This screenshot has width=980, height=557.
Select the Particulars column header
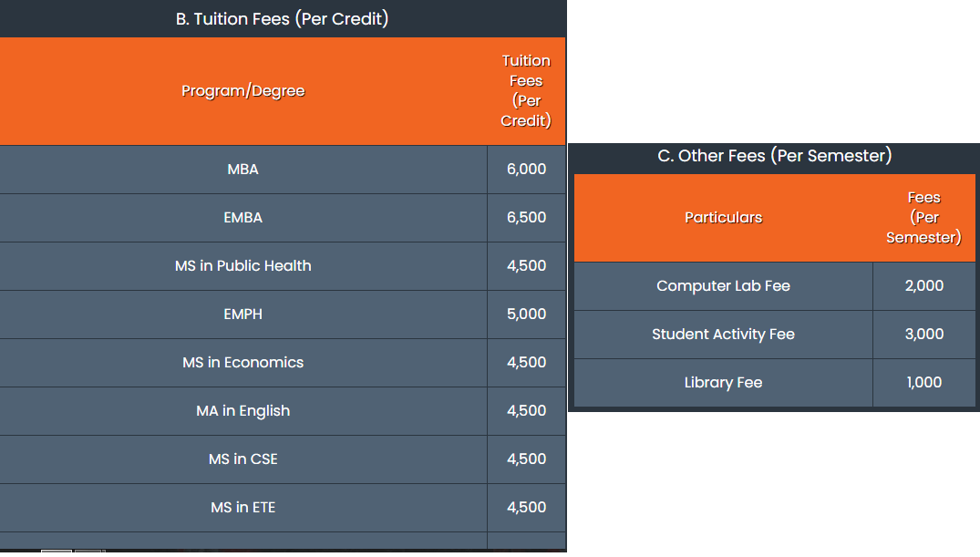(x=723, y=218)
